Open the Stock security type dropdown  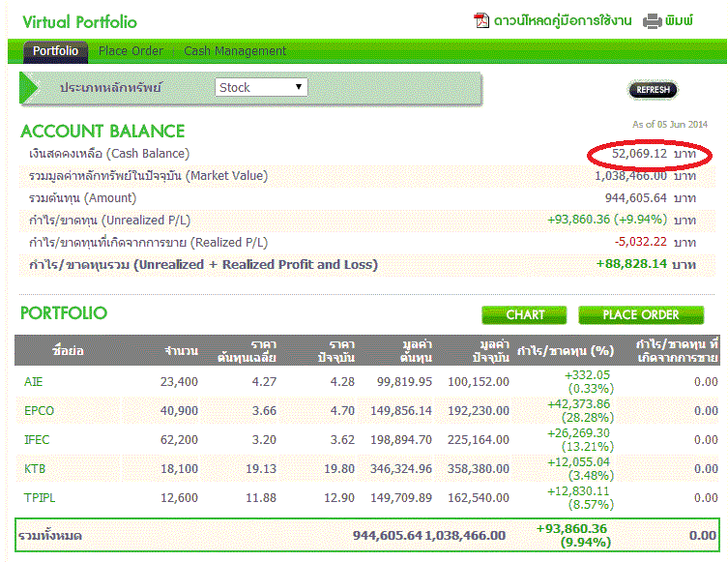[261, 87]
